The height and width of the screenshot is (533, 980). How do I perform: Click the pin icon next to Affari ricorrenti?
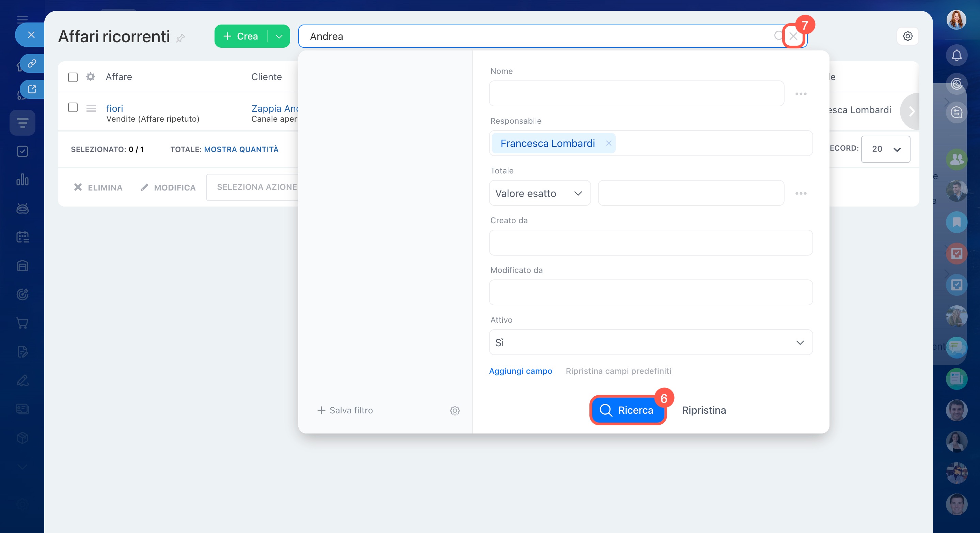click(181, 38)
